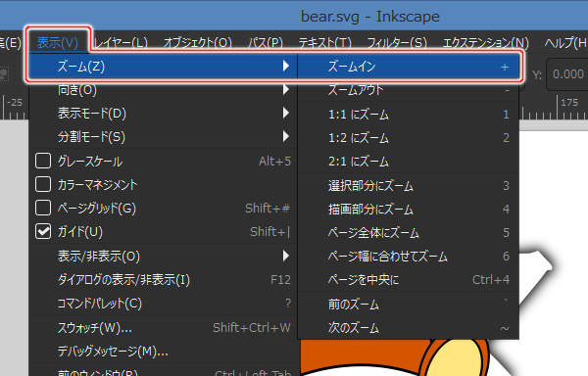Open スウォッチ(W)... dialog entry
The width and height of the screenshot is (588, 376).
[163, 328]
